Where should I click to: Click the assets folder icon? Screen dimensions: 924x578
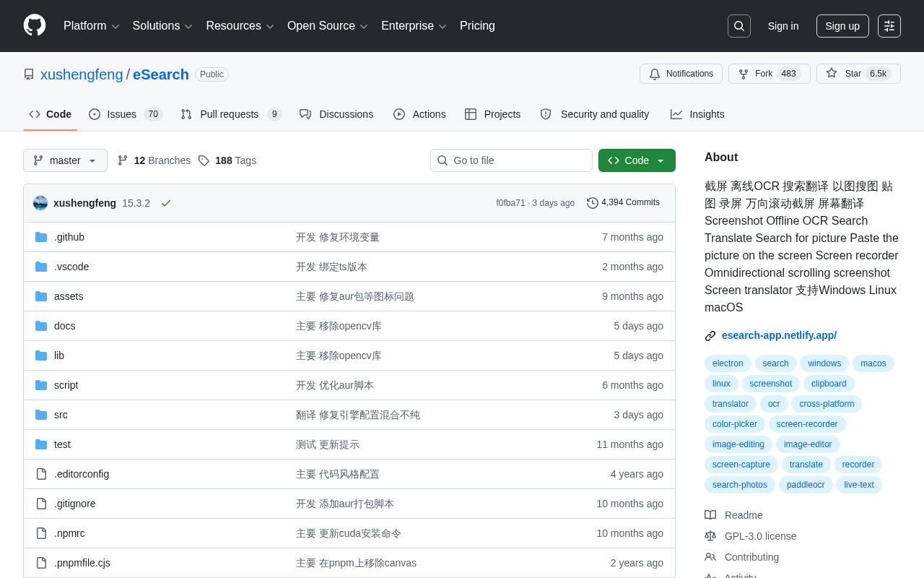tap(41, 296)
